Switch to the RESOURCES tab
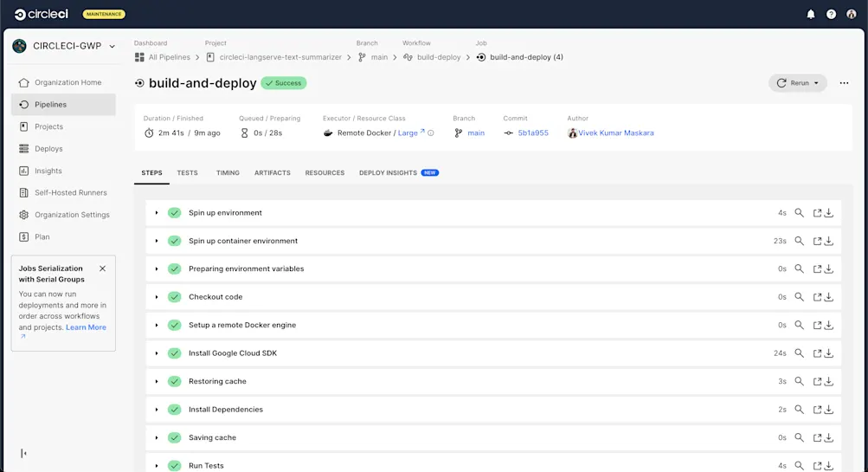 (325, 173)
